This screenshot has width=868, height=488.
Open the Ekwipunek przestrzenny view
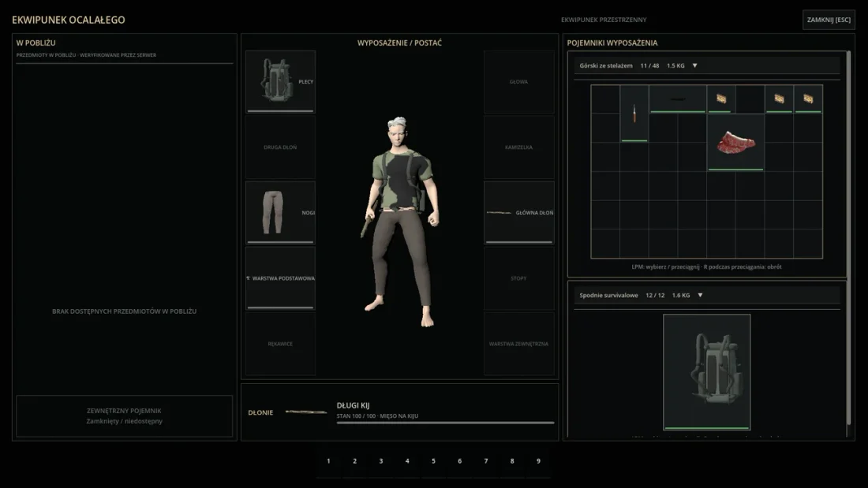point(604,20)
